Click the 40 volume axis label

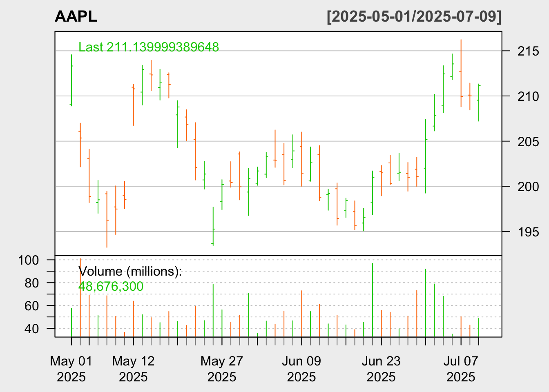(x=32, y=329)
